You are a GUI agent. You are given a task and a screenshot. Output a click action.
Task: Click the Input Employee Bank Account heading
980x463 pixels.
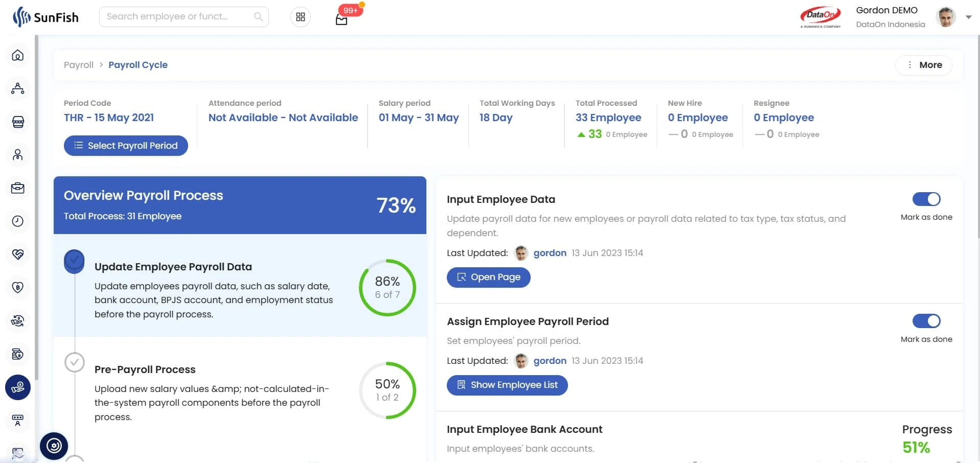pos(525,429)
